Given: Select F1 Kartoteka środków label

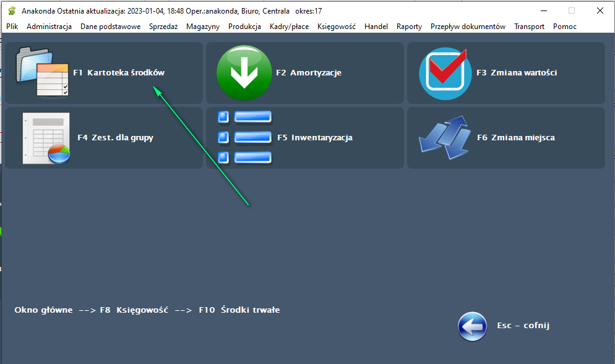Looking at the screenshot, I should click(119, 72).
